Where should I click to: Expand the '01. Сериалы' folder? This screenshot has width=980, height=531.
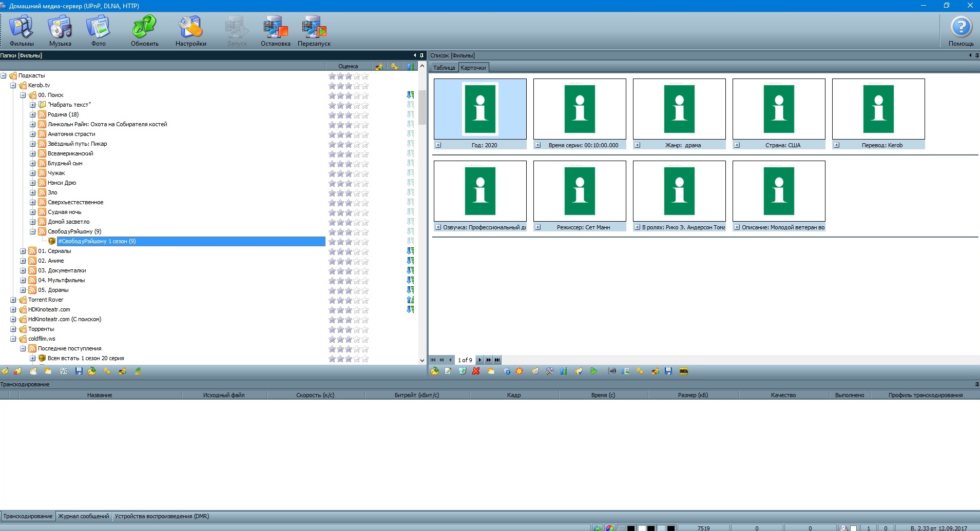(x=23, y=251)
